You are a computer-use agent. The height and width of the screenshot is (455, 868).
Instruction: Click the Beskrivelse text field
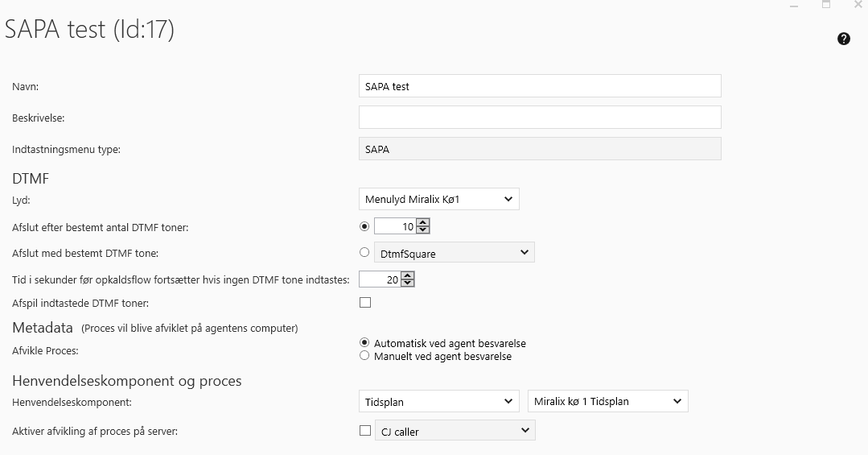539,118
